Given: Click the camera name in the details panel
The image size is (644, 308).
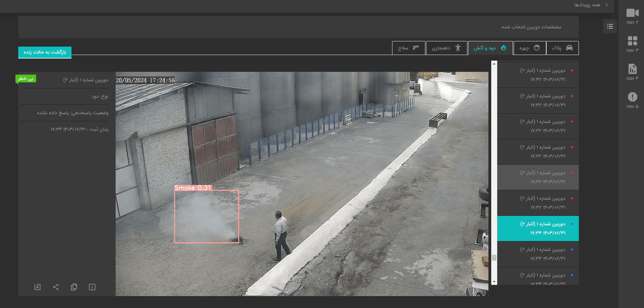Looking at the screenshot, I should (86, 80).
